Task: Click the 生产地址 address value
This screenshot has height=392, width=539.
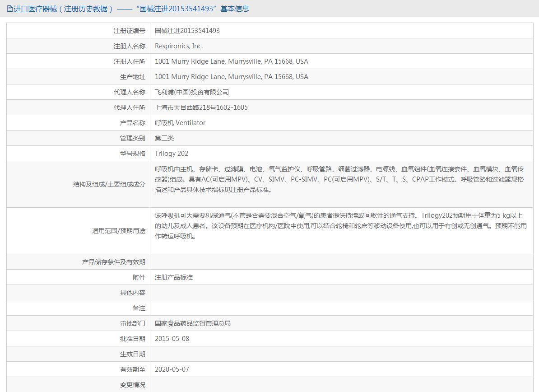Action: (x=231, y=77)
